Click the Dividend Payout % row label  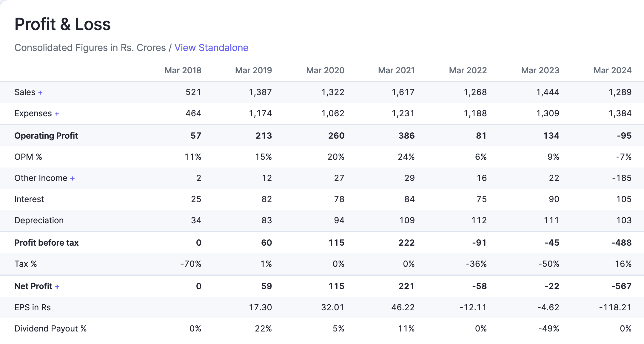pos(50,328)
